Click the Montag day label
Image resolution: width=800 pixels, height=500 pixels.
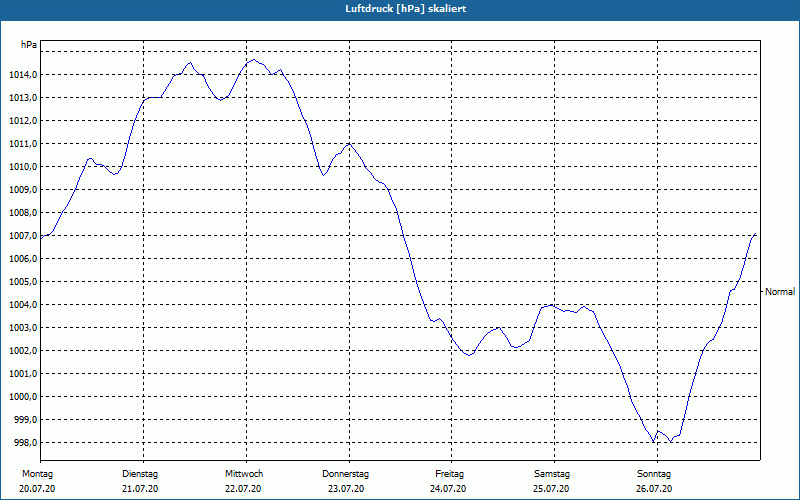(37, 474)
